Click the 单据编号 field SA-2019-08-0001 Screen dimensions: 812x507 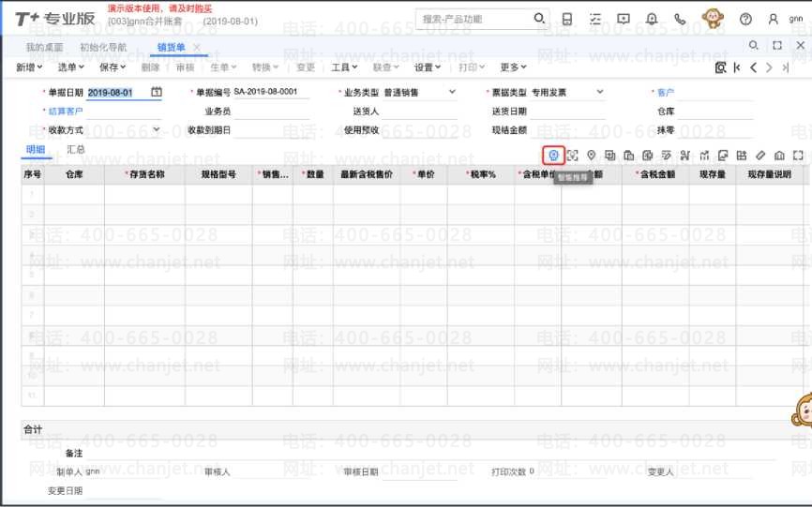tap(271, 92)
